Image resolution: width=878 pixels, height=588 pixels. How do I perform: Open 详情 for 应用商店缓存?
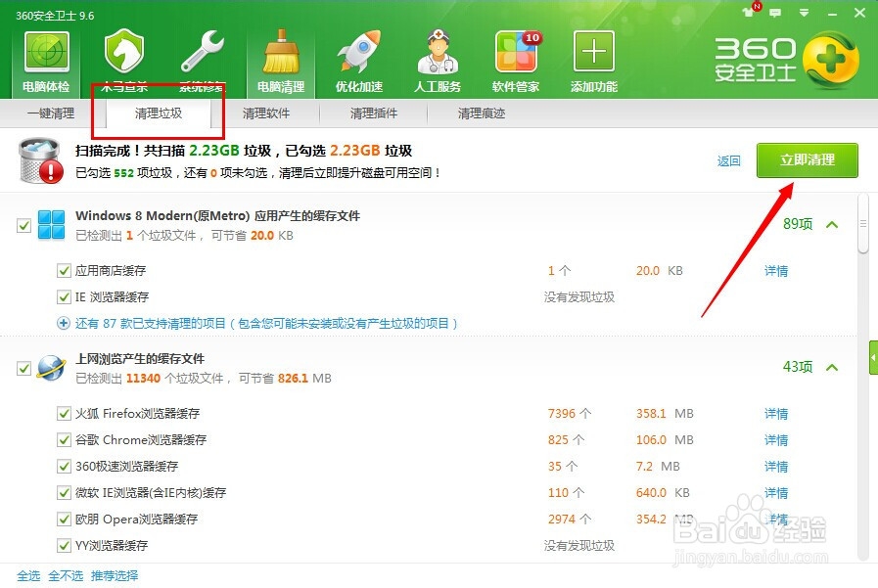point(776,271)
